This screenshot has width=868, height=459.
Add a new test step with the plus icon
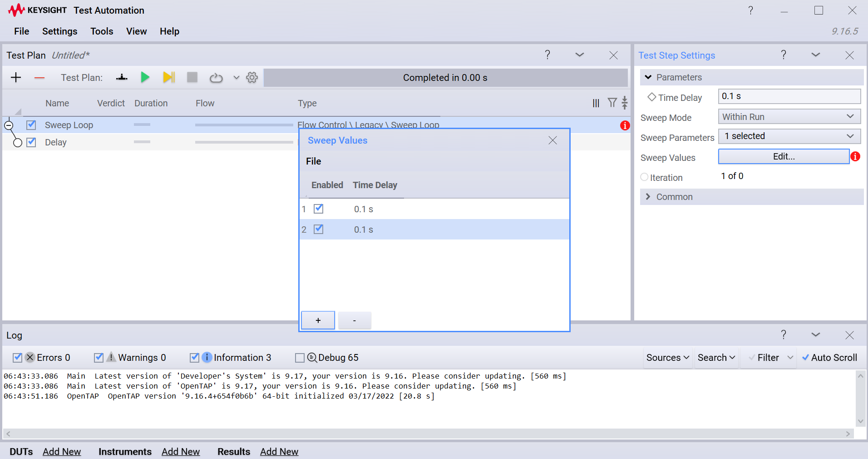(x=15, y=77)
